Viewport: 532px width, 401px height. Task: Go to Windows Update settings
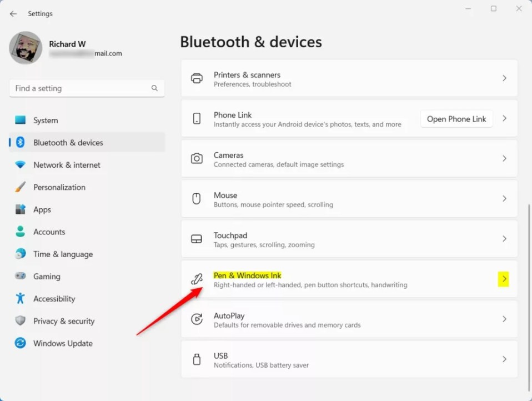tap(63, 343)
